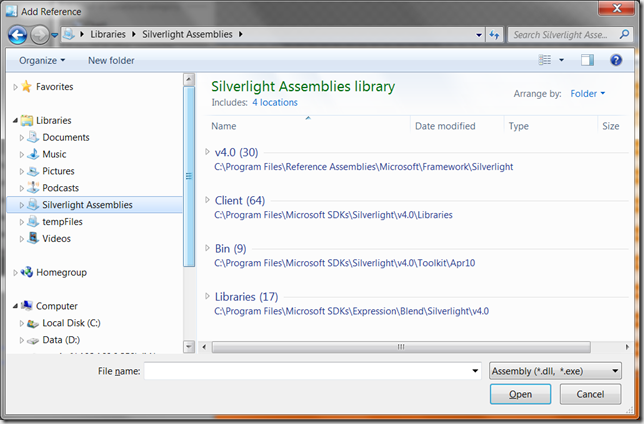Open the File name dropdown arrow

[x=475, y=371]
